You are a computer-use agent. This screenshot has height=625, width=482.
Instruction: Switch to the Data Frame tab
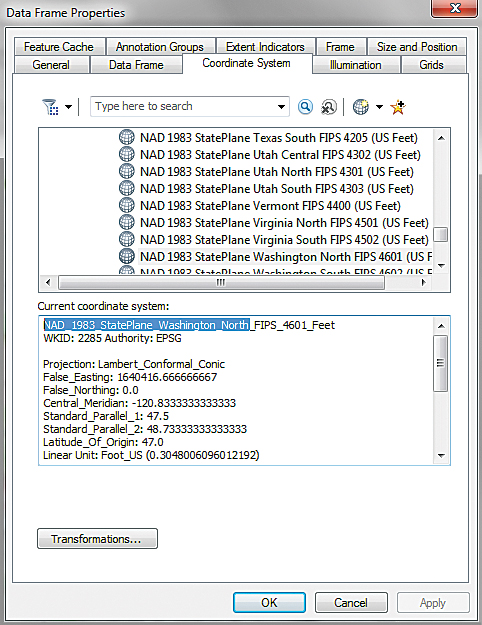coord(136,65)
